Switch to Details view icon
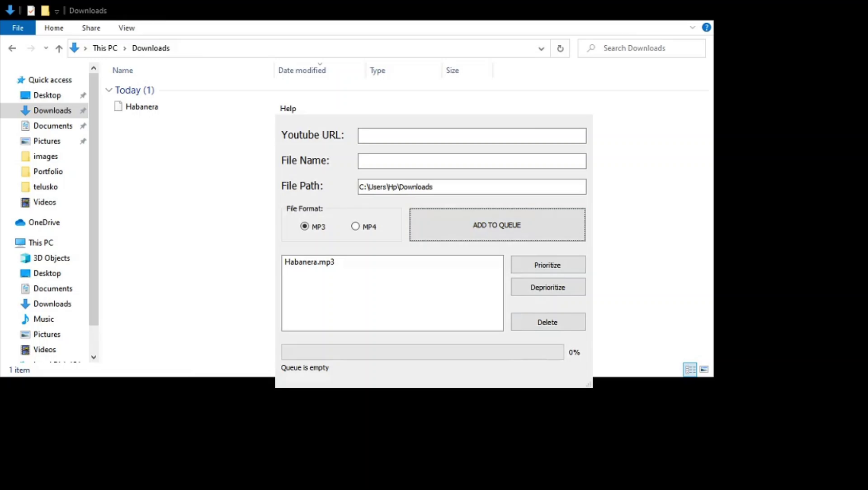The height and width of the screenshot is (490, 868). 689,370
